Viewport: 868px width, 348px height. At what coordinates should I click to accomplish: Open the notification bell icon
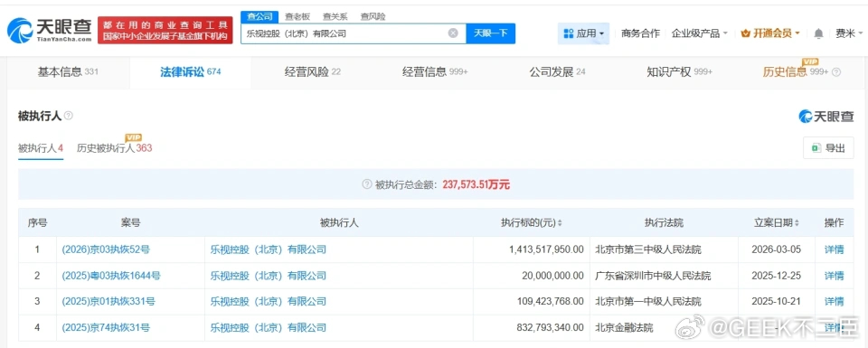click(x=818, y=33)
